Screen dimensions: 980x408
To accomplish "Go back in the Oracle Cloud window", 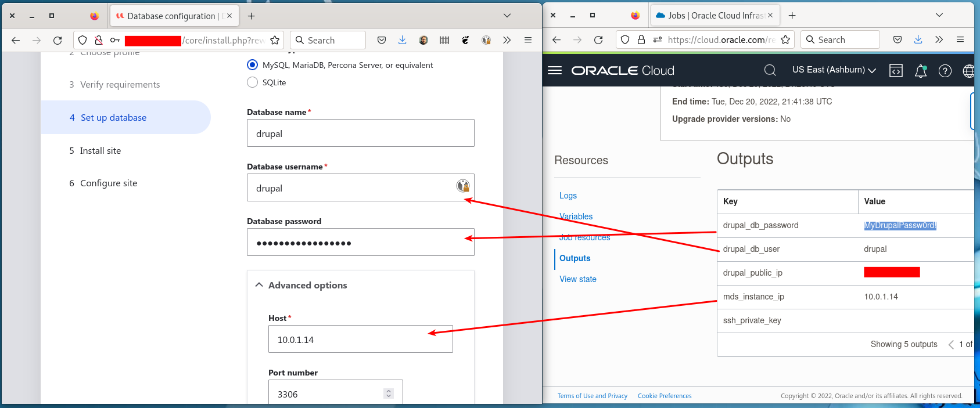I will point(557,39).
